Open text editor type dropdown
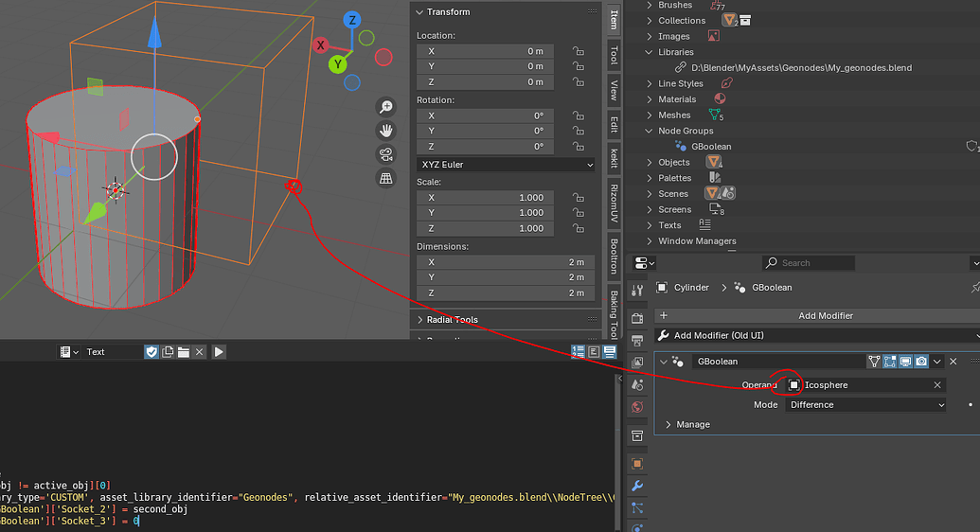Screen dimensions: 980x532 [x=69, y=352]
